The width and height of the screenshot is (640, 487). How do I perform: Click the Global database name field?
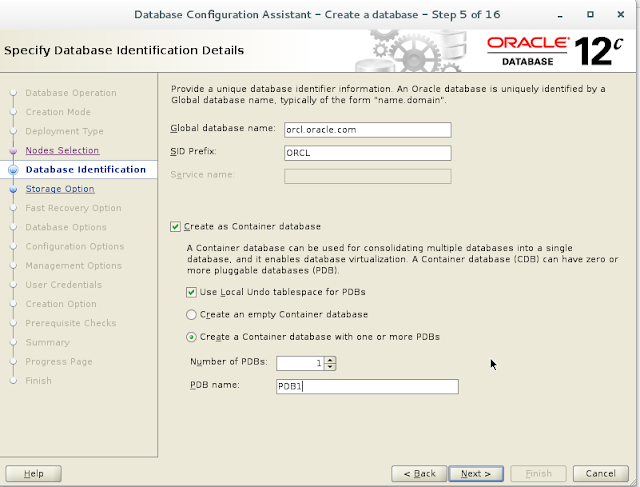pyautogui.click(x=368, y=130)
